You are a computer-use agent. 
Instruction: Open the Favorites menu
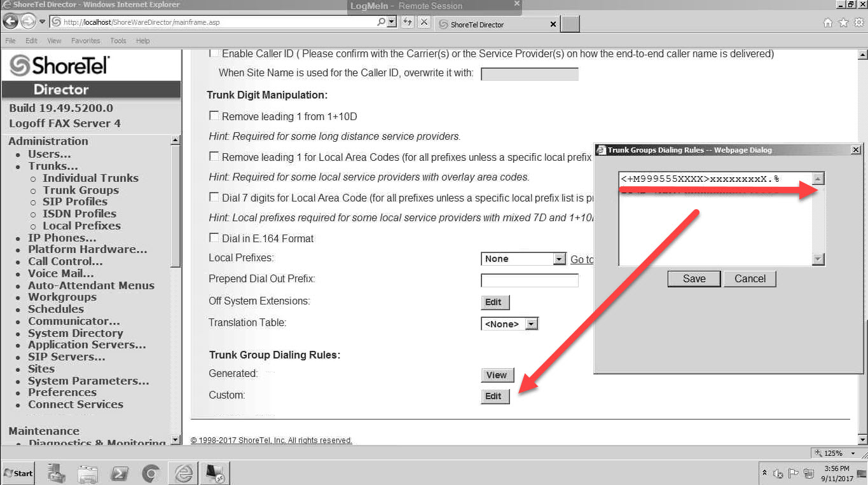tap(85, 41)
